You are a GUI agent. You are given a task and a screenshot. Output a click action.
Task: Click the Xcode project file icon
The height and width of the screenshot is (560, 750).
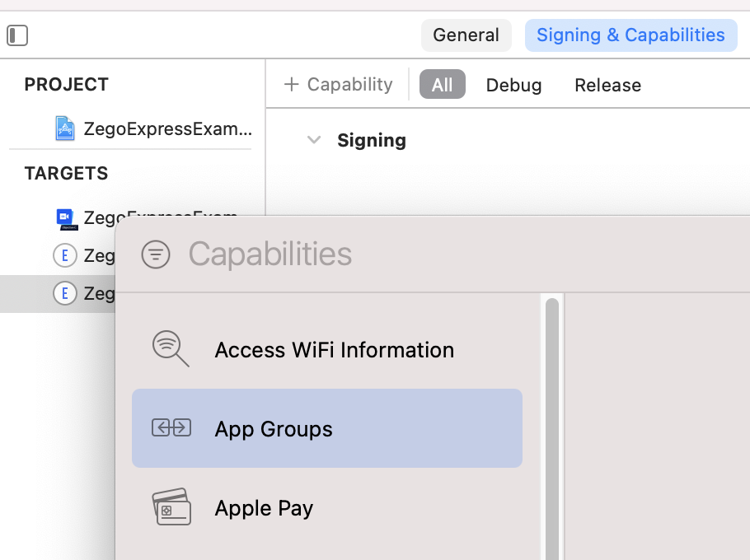point(64,128)
